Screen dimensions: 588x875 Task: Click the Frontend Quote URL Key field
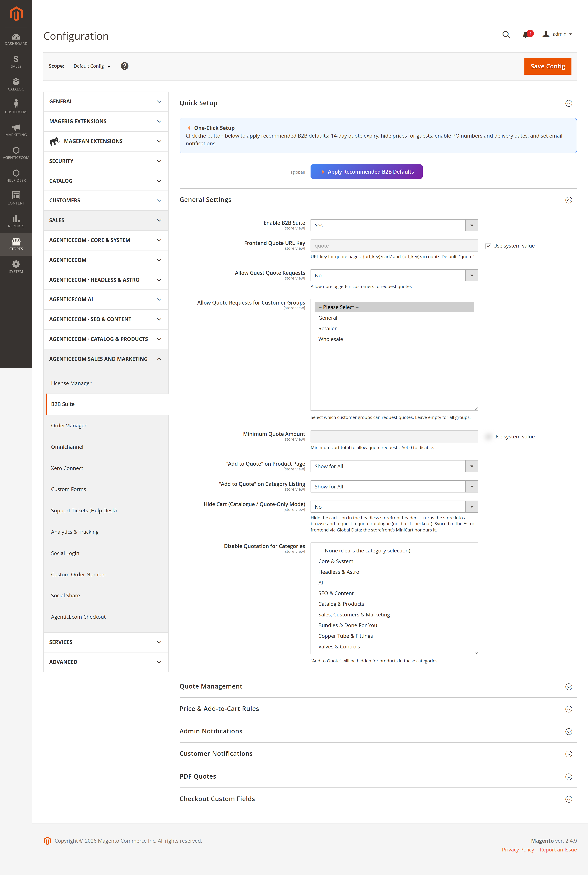tap(394, 246)
